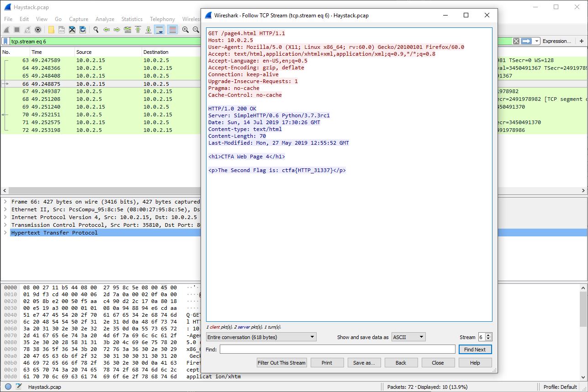Open the Capture menu
Image resolution: width=588 pixels, height=392 pixels.
[79, 19]
